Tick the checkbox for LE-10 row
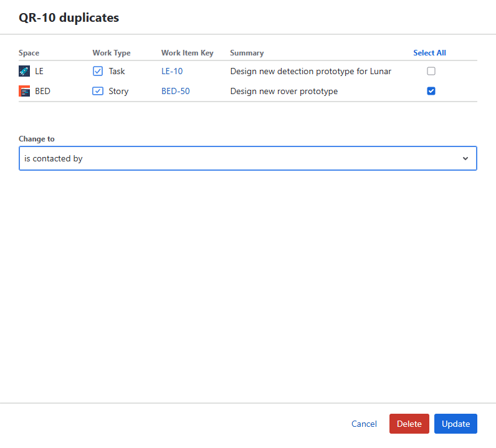 tap(431, 71)
